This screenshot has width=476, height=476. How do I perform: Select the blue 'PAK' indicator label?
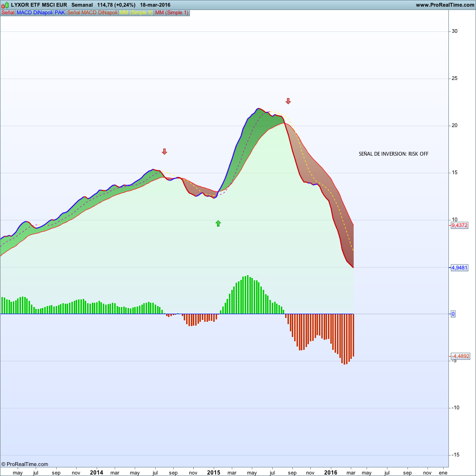tap(60, 13)
